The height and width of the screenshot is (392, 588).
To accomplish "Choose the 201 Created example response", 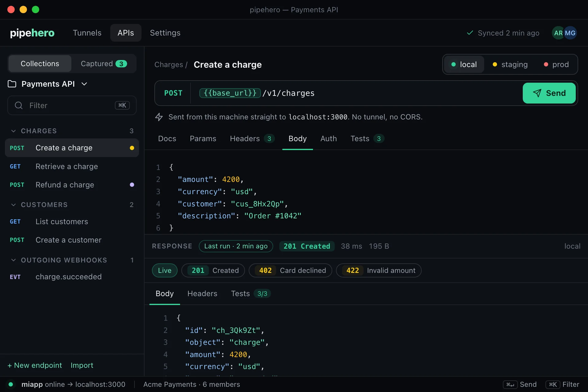I will (213, 270).
